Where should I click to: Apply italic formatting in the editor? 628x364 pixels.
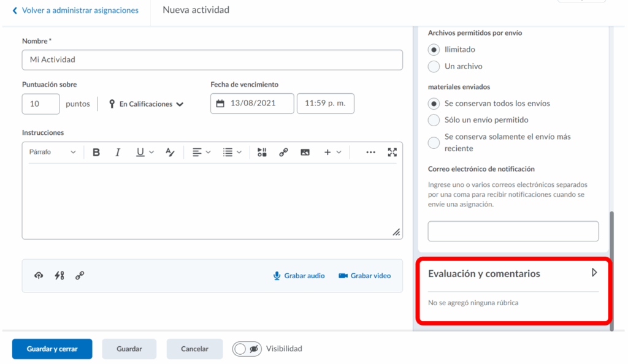click(118, 153)
